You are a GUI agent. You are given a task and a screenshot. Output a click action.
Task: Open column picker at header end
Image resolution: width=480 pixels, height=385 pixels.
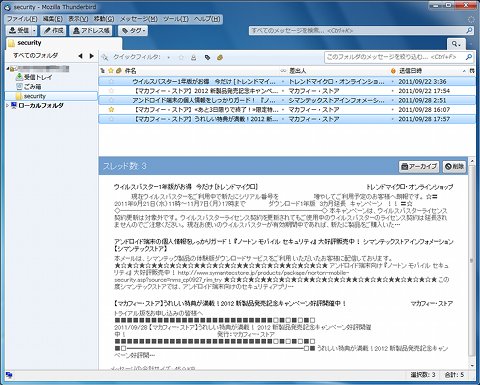click(472, 71)
